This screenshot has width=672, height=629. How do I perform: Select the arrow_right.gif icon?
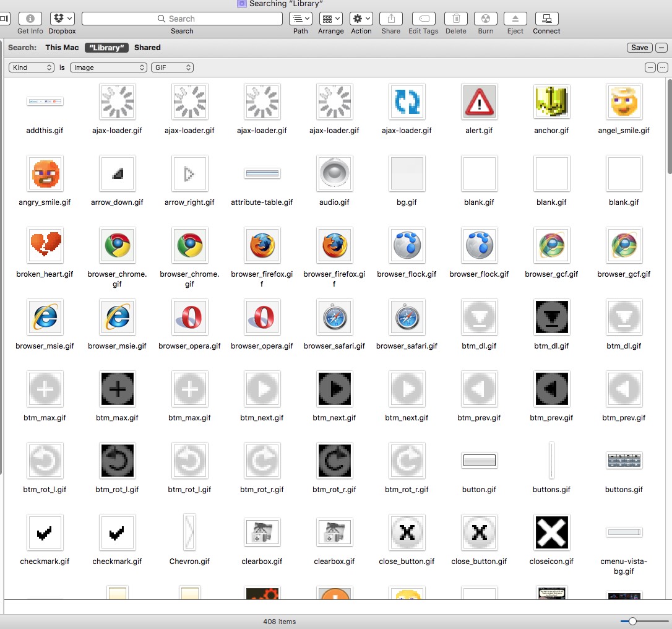coord(189,173)
